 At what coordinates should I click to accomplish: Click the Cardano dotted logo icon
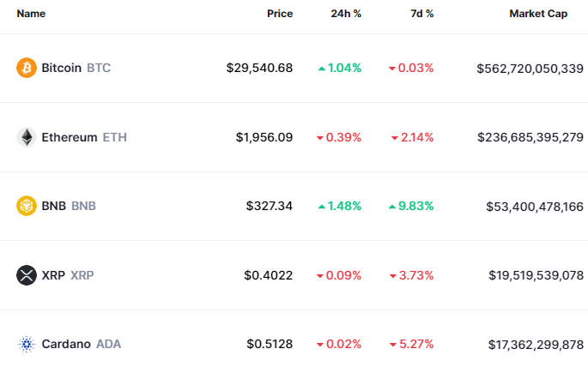[27, 344]
